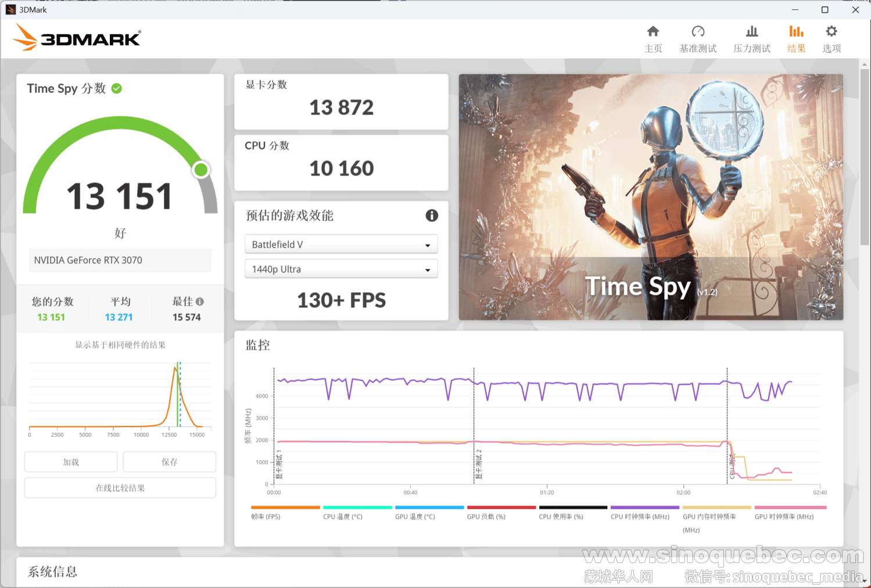This screenshot has height=588, width=871.
Task: Minimize the 3DMark window
Action: [x=795, y=9]
